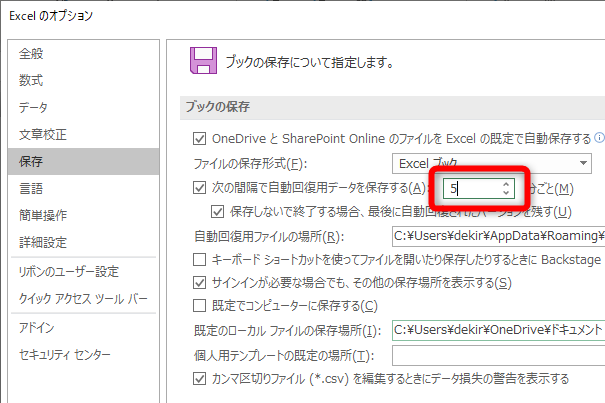Viewport: 605px width, 403px height.
Task: Select the 数式 category
Action: pos(31,80)
